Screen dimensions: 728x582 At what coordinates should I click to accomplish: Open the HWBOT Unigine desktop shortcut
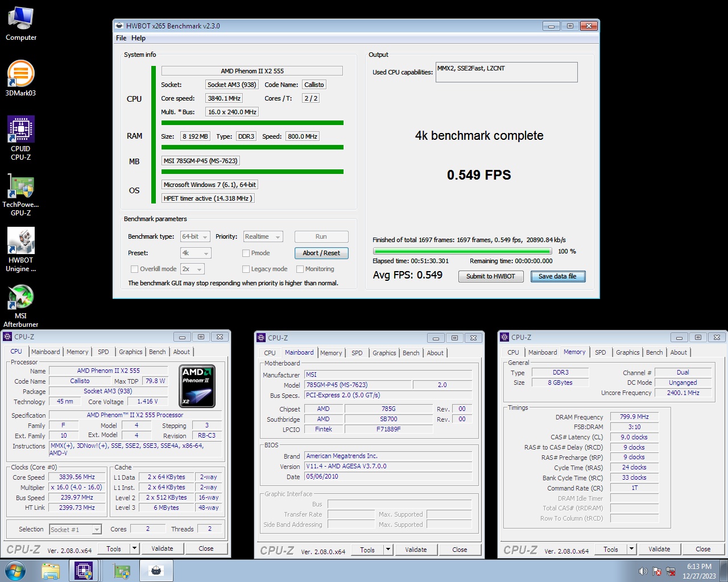coord(20,250)
